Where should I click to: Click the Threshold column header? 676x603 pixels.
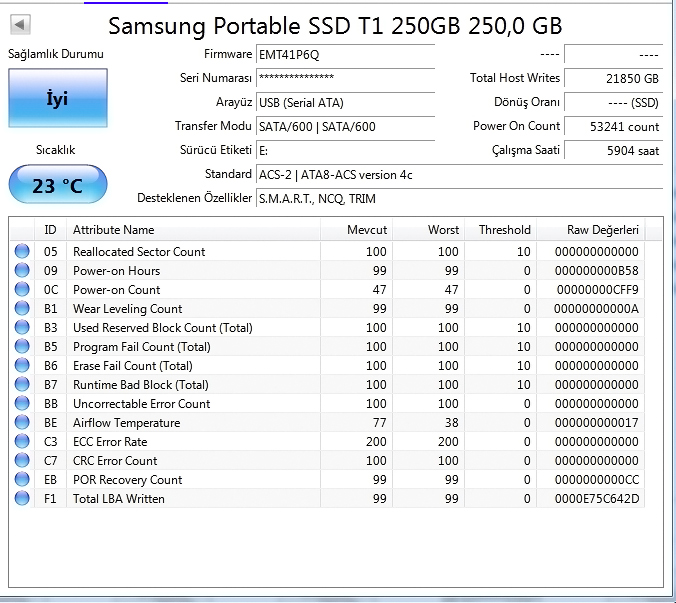(501, 230)
